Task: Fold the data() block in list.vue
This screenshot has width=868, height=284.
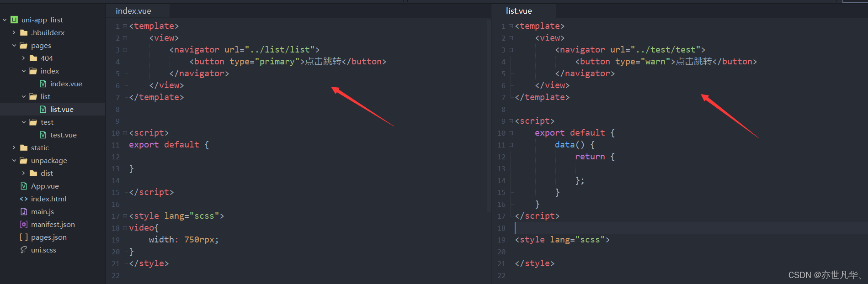Action: [x=511, y=145]
